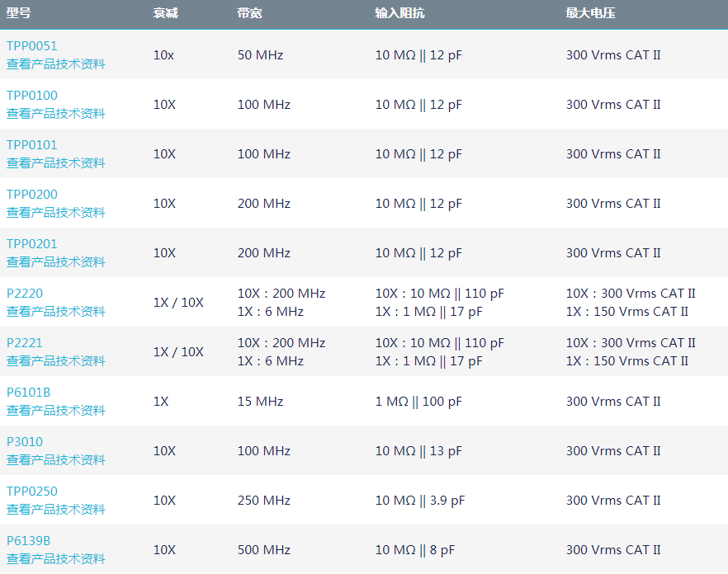728x574 pixels.
Task: View 查看产品技术资料 under P3010
Action: point(56,460)
